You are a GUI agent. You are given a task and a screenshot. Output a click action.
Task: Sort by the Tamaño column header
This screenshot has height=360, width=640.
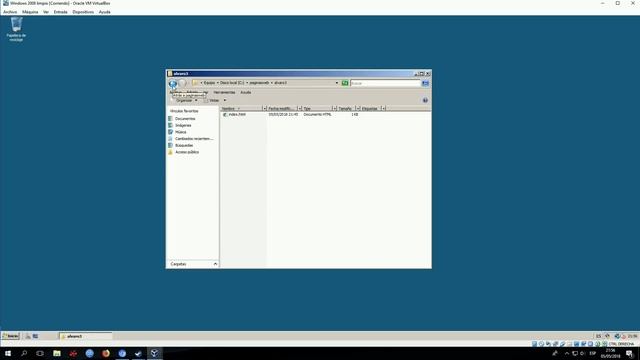(x=346, y=109)
